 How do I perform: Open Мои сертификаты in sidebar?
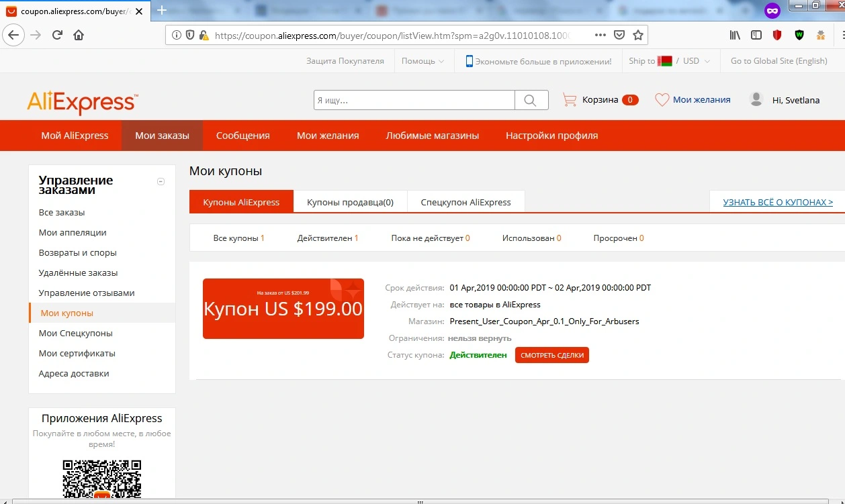(x=77, y=354)
